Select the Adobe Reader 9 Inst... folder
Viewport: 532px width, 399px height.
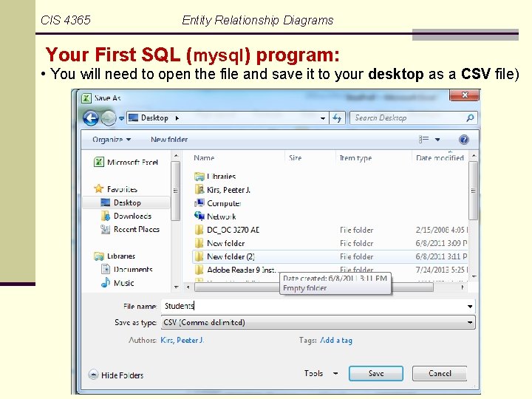[x=237, y=270]
